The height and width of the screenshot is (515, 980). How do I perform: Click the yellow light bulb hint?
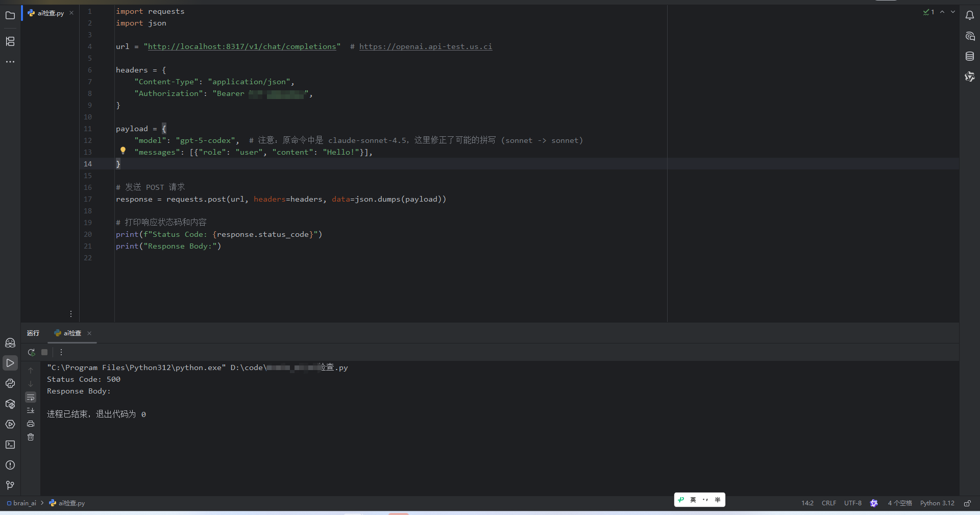tap(123, 150)
